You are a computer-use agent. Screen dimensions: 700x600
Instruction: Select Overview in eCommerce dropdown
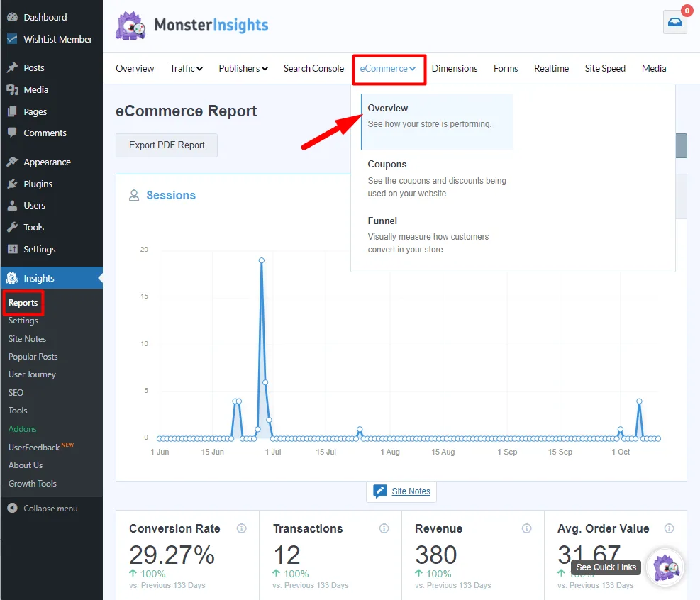tap(387, 109)
